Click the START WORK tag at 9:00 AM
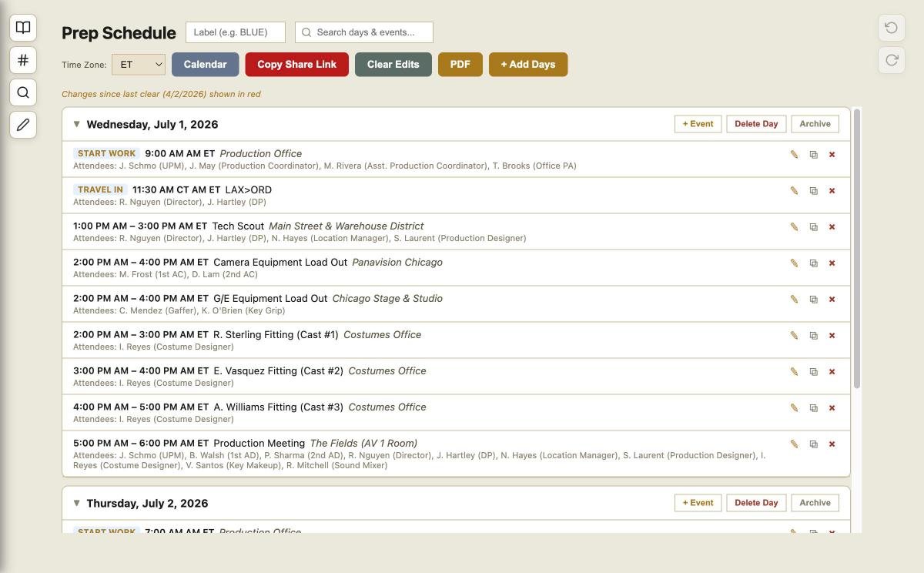The height and width of the screenshot is (573, 924). click(106, 153)
